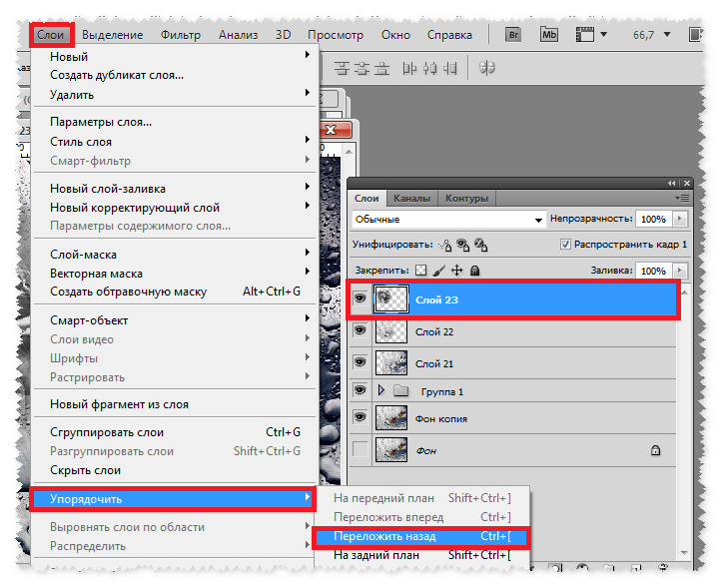Show the hidden Фон layer
The image size is (722, 588).
click(360, 449)
